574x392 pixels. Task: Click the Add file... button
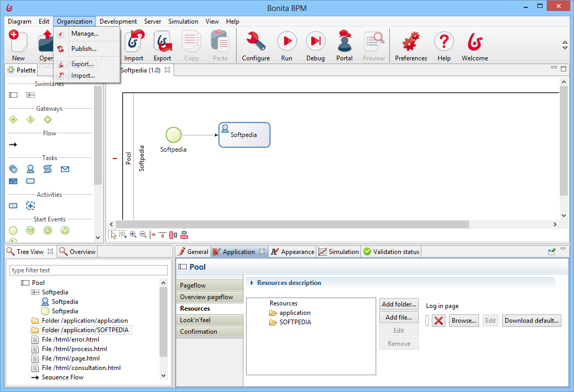click(399, 317)
